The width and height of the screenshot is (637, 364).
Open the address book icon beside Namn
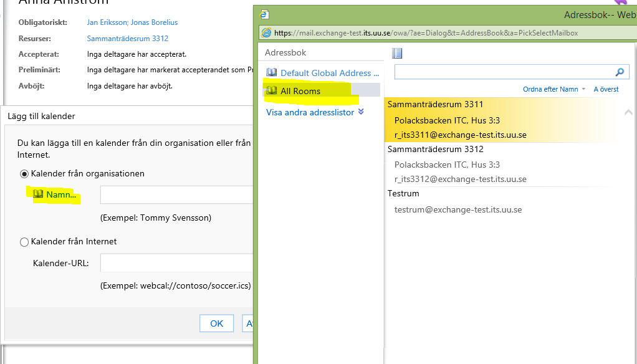click(38, 194)
